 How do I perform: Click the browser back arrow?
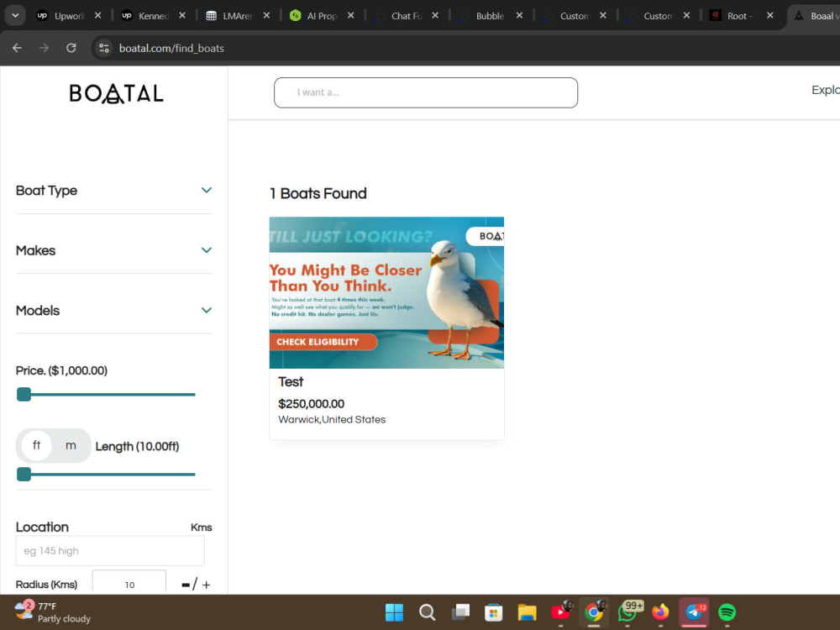click(17, 48)
